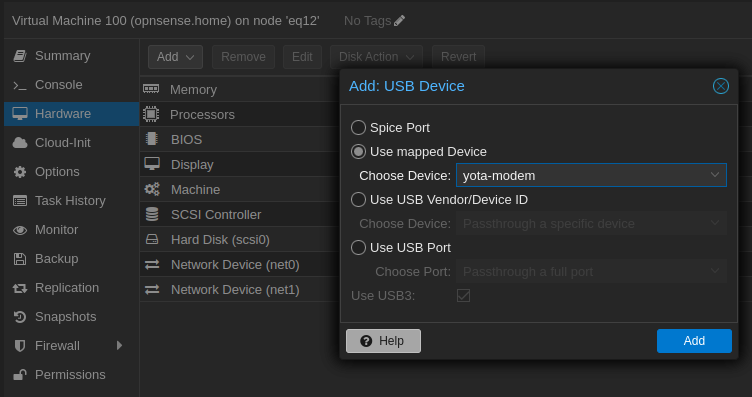The height and width of the screenshot is (397, 752).
Task: Click the Console terminal prompt icon
Action: pyautogui.click(x=20, y=85)
